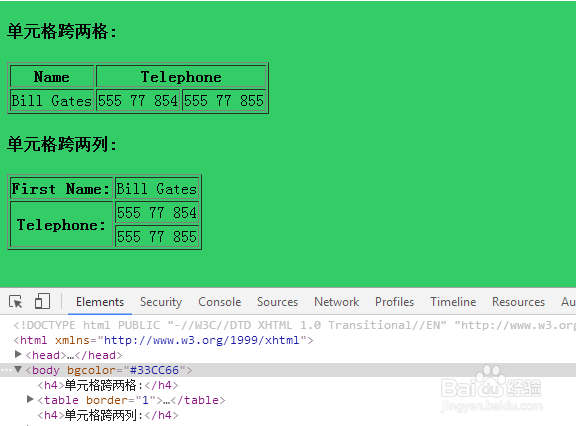Click the Name header cell
This screenshot has height=426, width=576.
[52, 76]
